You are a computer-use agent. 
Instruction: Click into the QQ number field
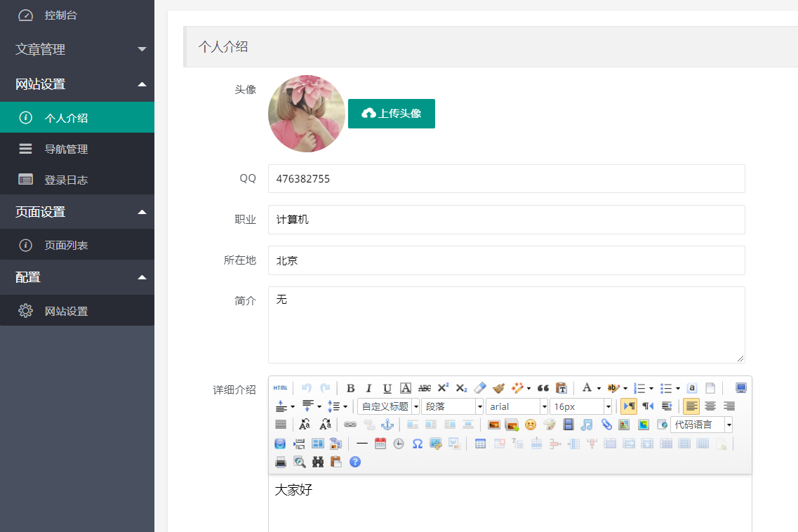pyautogui.click(x=506, y=179)
